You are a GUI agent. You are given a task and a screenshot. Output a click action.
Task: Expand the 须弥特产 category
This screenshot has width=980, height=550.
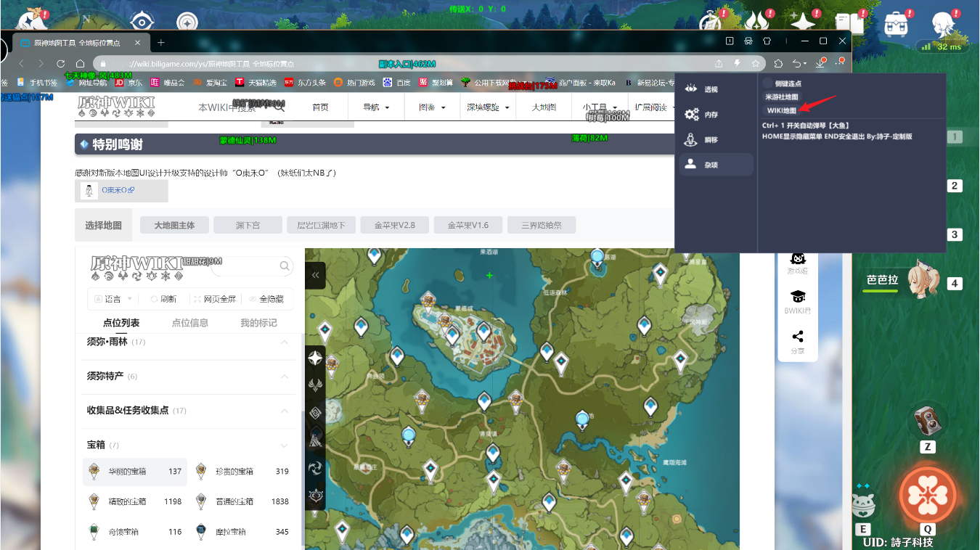tap(189, 376)
